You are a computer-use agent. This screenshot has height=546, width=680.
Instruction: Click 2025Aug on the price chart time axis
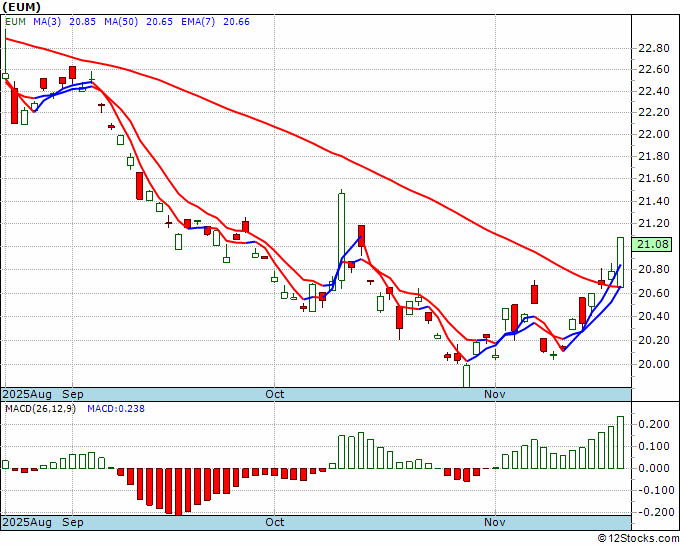pos(27,394)
